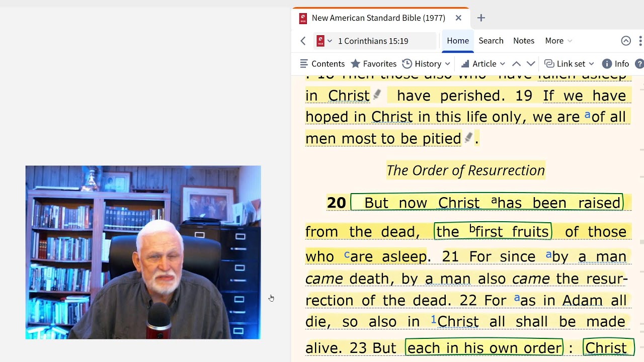Open the note icon after "most to be pitied"
The height and width of the screenshot is (362, 644).
point(468,137)
